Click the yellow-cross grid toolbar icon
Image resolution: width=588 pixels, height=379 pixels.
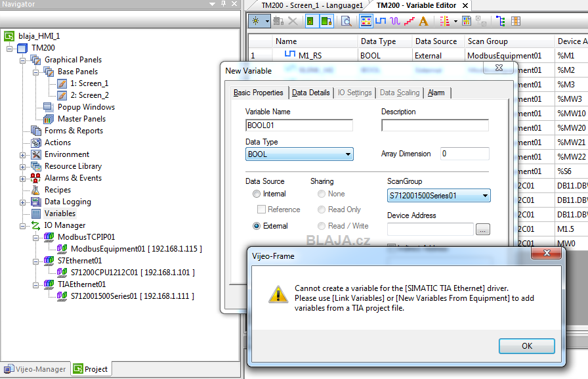click(467, 21)
